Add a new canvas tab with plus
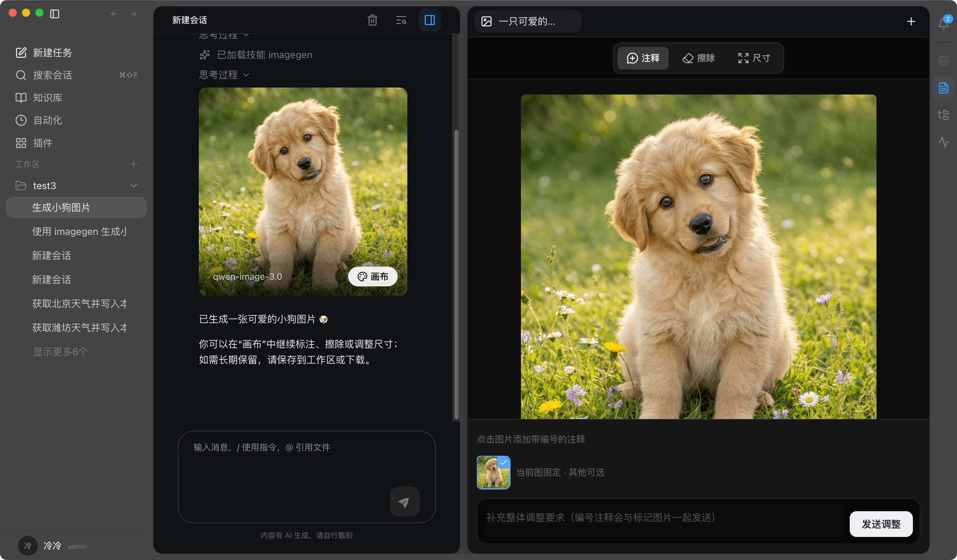The image size is (957, 560). (x=911, y=22)
